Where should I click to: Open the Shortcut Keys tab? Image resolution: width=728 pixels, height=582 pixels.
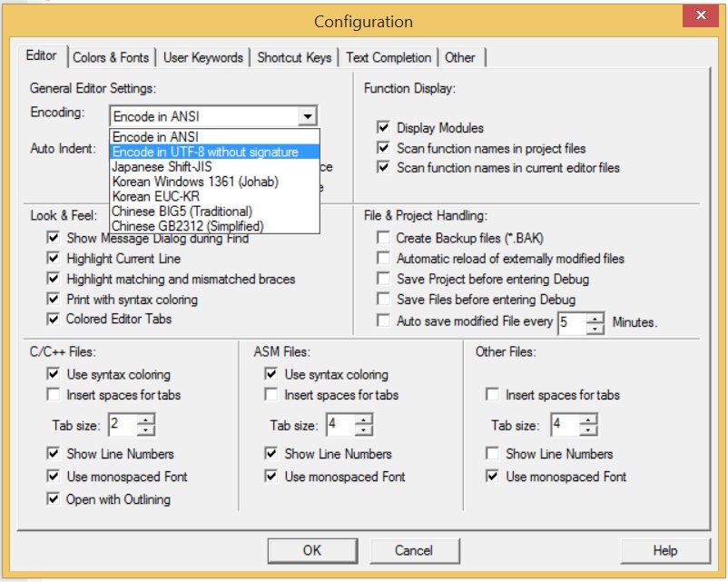click(x=294, y=57)
